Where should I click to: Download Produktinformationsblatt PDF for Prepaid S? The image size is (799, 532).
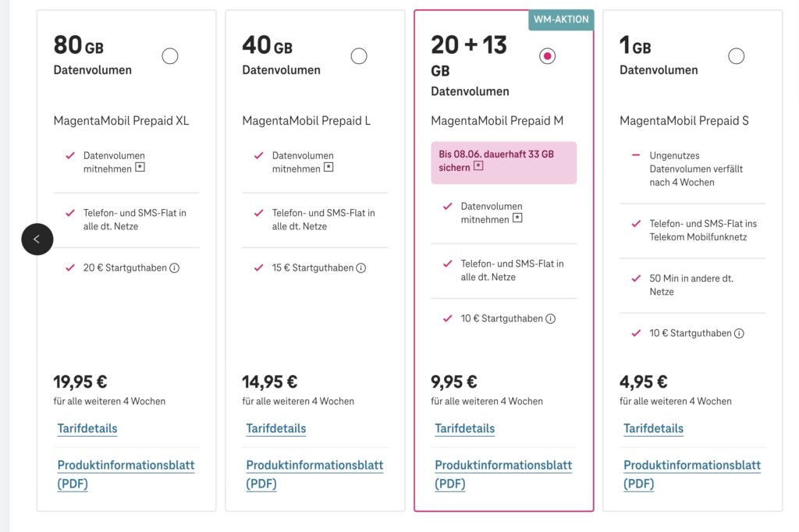click(692, 474)
